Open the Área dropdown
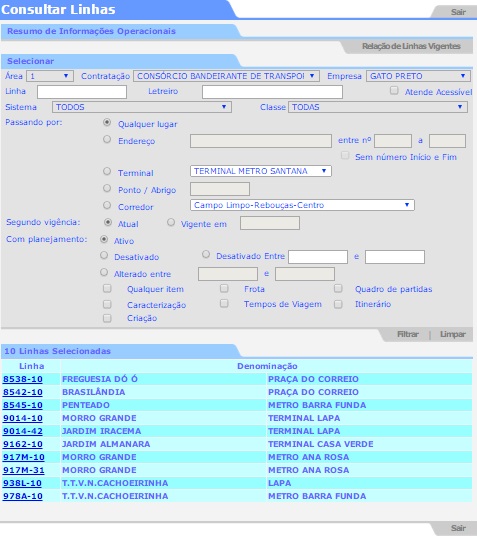The height and width of the screenshot is (539, 477). 50,76
